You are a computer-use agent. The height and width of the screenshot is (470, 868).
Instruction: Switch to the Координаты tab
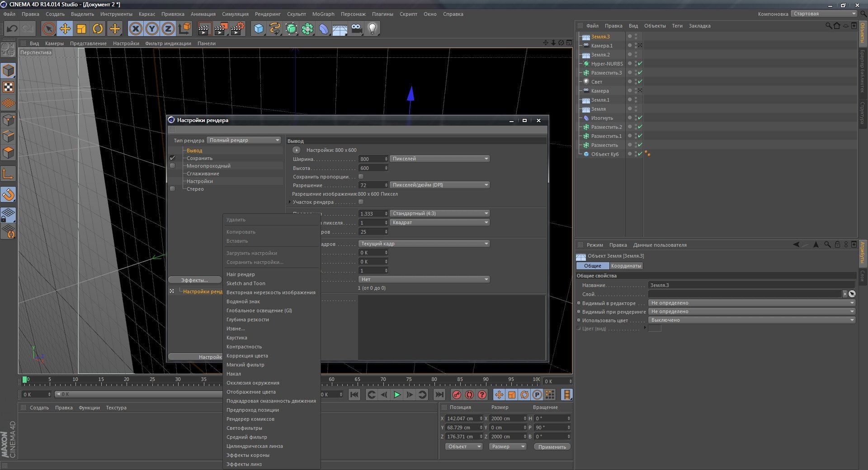pos(626,266)
